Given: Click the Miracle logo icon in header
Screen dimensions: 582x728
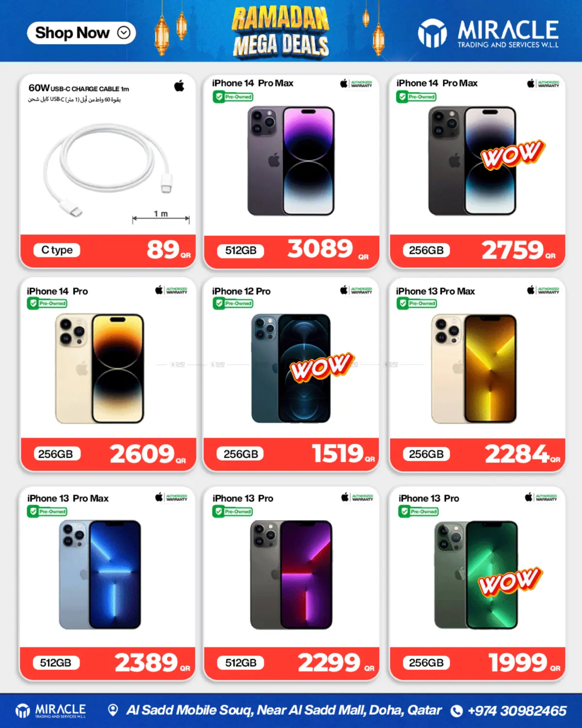Looking at the screenshot, I should coord(432,33).
